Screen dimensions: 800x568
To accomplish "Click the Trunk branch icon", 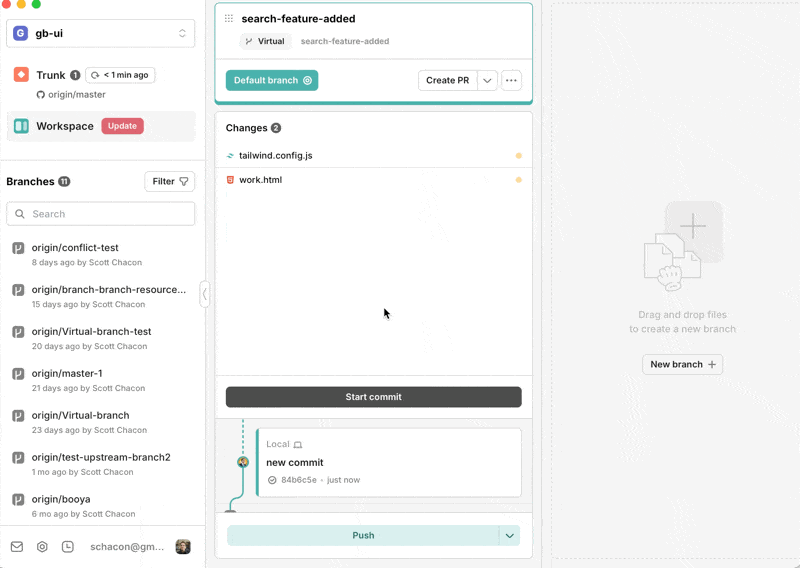I will (x=21, y=75).
